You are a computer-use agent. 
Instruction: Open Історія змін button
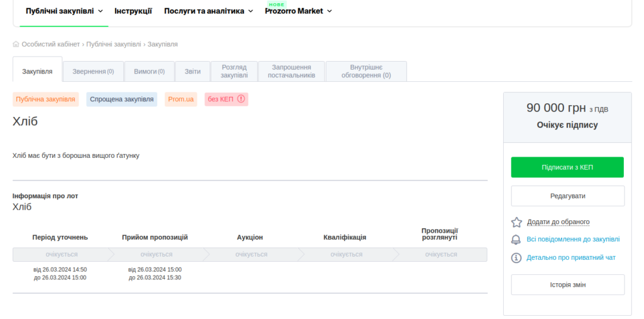click(x=567, y=285)
